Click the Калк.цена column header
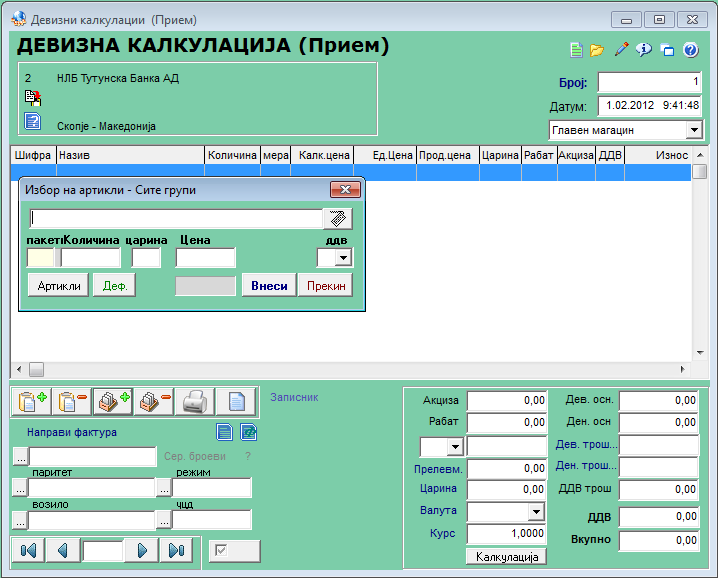Image resolution: width=718 pixels, height=578 pixels. point(322,155)
